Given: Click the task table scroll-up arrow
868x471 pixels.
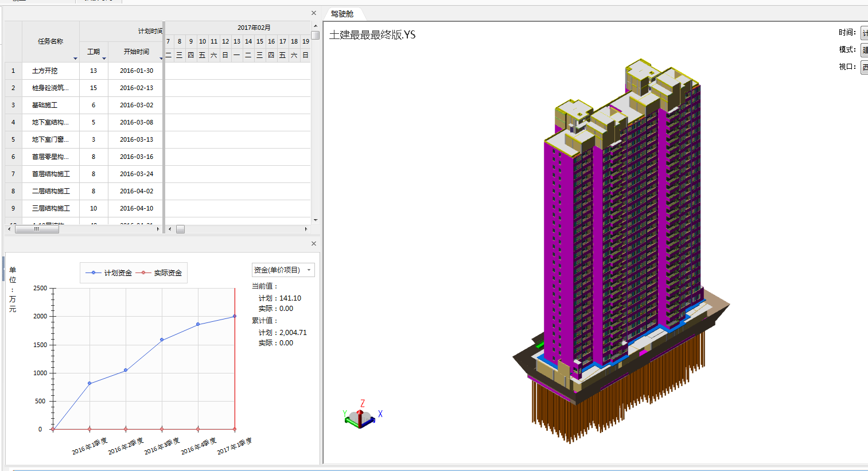Looking at the screenshot, I should coord(316,26).
